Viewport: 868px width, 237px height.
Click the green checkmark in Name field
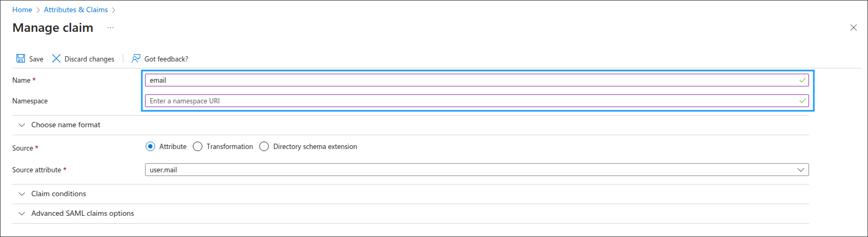[x=803, y=80]
